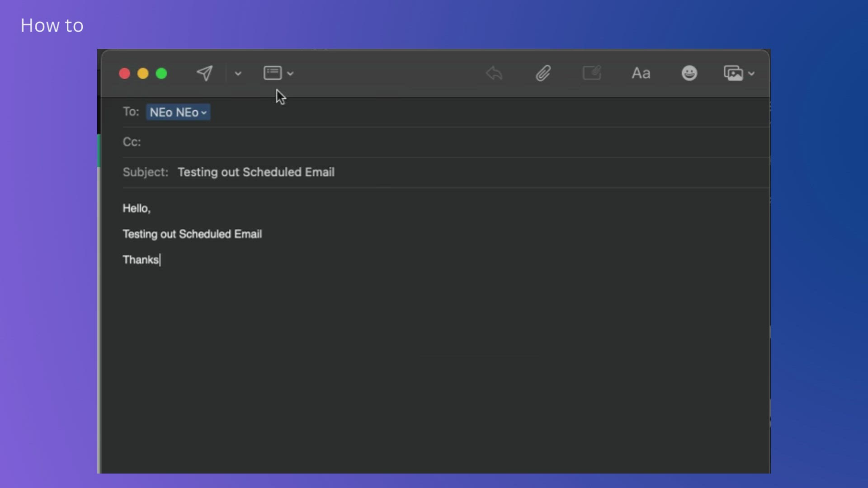The height and width of the screenshot is (488, 868).
Task: Send the message with paper plane icon
Action: pyautogui.click(x=204, y=73)
